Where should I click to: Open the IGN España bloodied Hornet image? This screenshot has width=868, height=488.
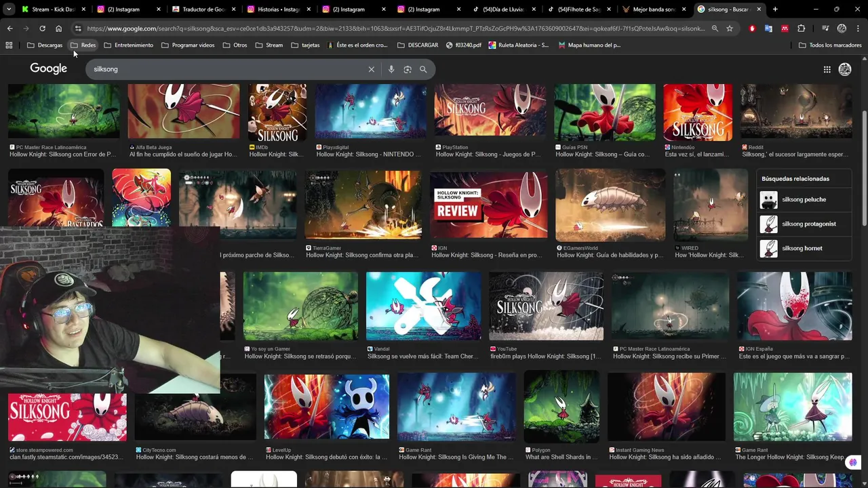(795, 306)
